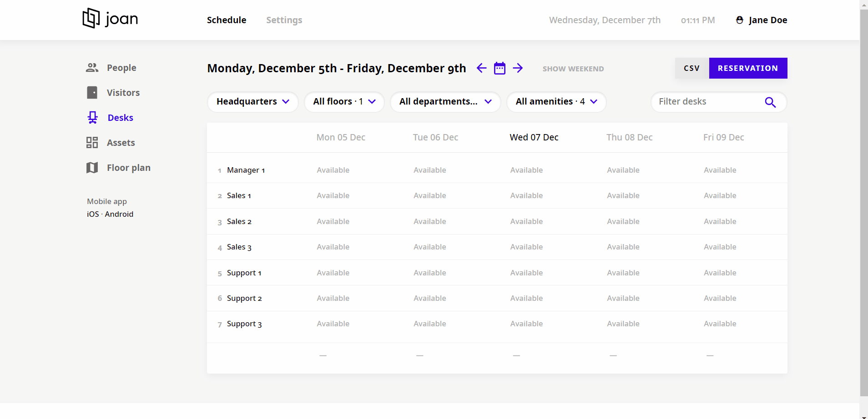This screenshot has height=419, width=868.
Task: Export schedule with CSV button
Action: point(691,68)
